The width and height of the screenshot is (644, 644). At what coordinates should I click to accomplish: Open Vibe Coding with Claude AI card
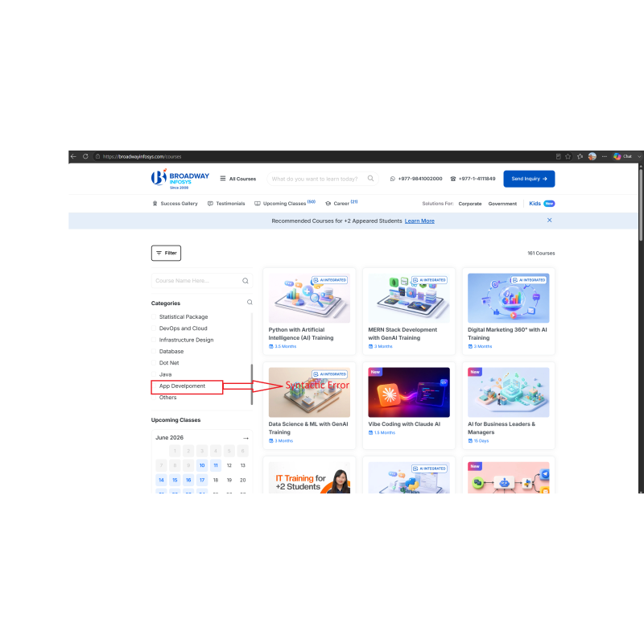[409, 406]
